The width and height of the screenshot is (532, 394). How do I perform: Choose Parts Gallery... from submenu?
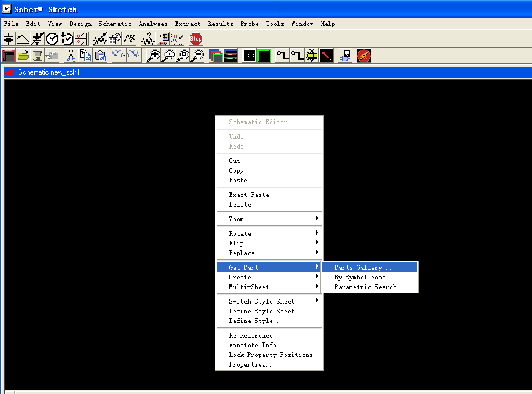[369, 267]
